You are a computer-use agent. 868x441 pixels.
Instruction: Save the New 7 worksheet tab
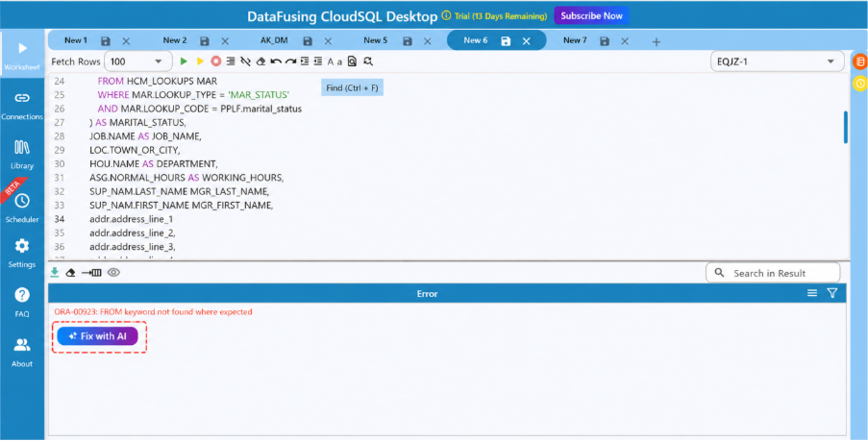605,41
